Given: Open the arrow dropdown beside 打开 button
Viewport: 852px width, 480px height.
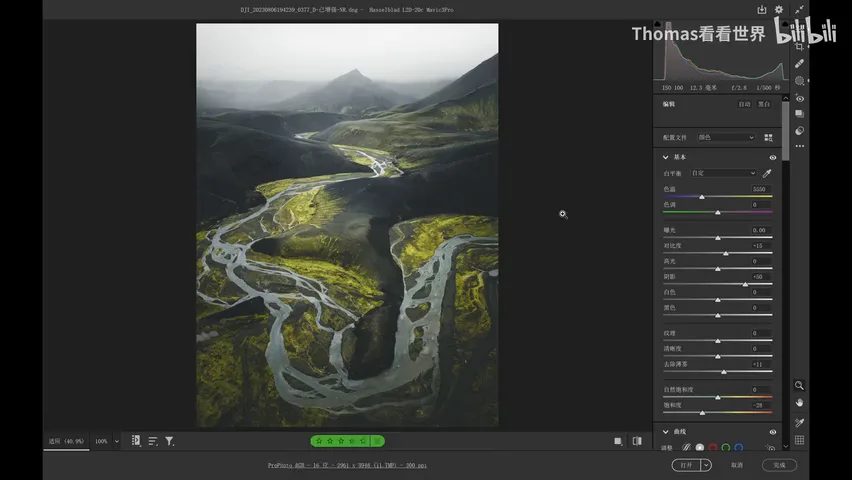Looking at the screenshot, I should (706, 465).
